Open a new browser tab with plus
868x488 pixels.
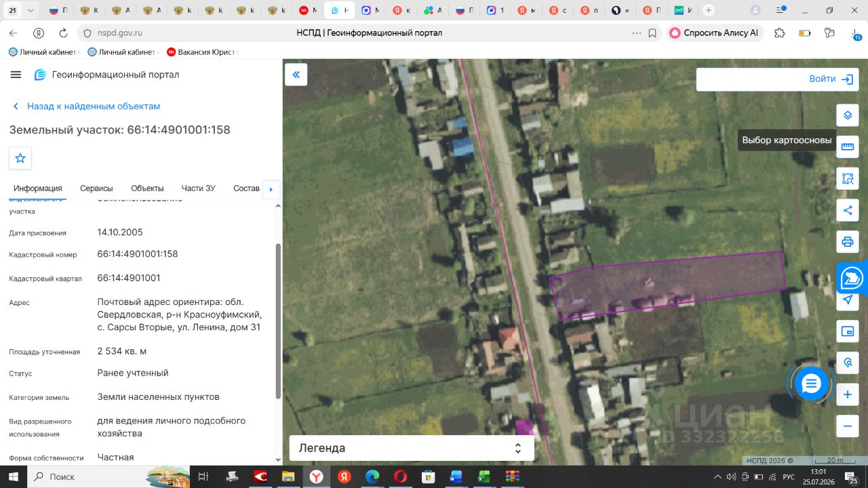709,10
